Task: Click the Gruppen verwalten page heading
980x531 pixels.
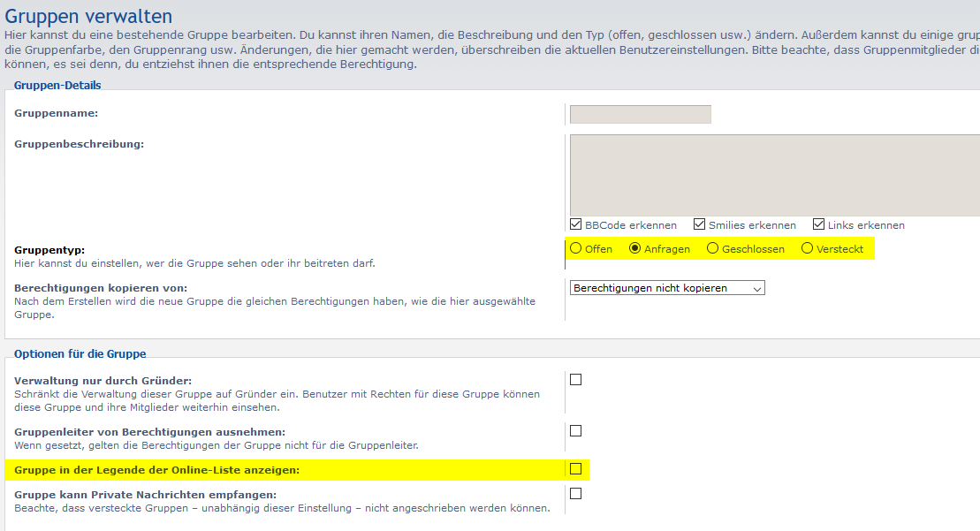Action: tap(88, 15)
